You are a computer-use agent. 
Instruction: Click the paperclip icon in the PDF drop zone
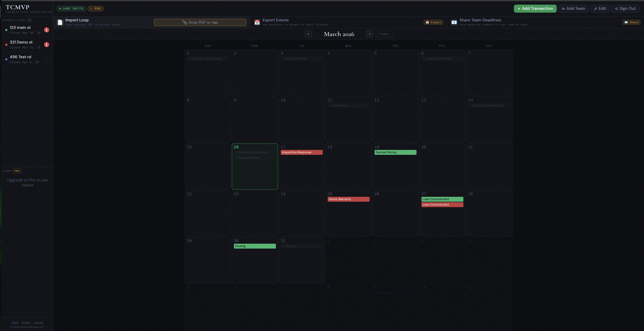(x=184, y=22)
